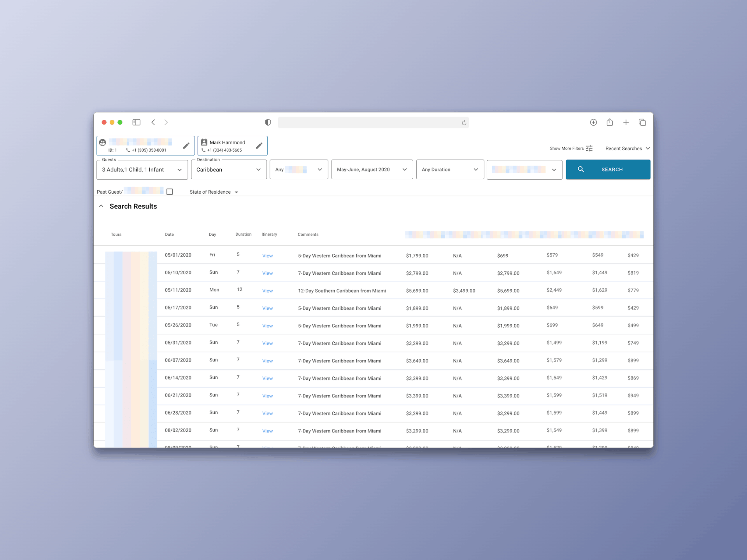Click the Mon day cell
Screen dimensions: 747x560
(x=214, y=290)
